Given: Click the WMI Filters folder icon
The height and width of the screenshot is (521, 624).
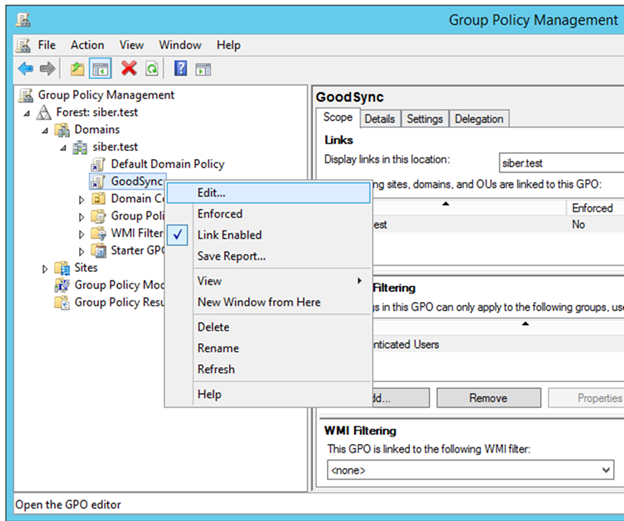Looking at the screenshot, I should [x=98, y=233].
